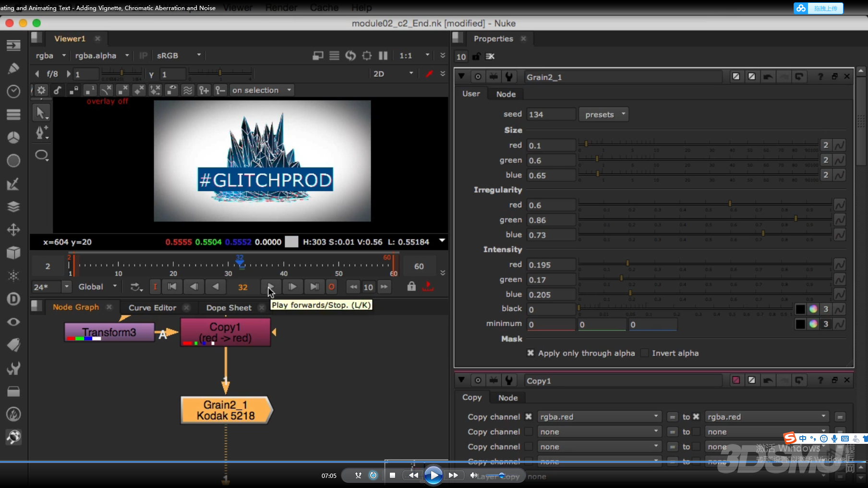Screen dimensions: 868x488
Task: Click the seed value field
Action: point(551,114)
